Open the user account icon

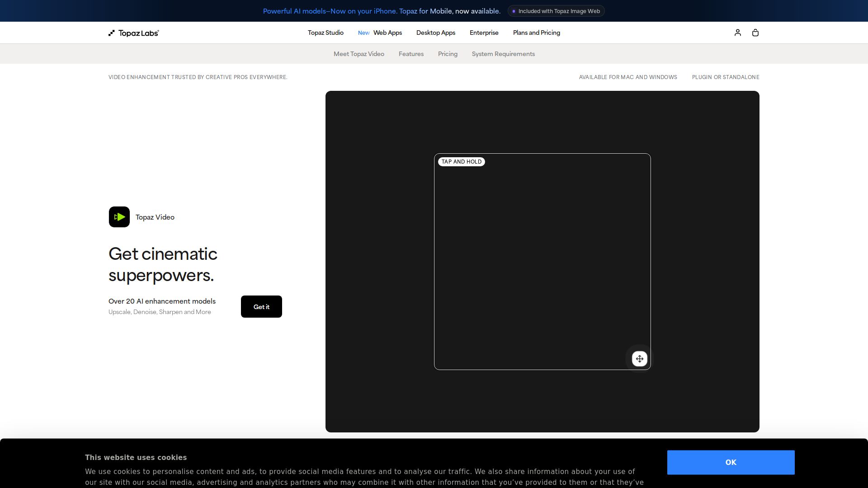click(737, 33)
